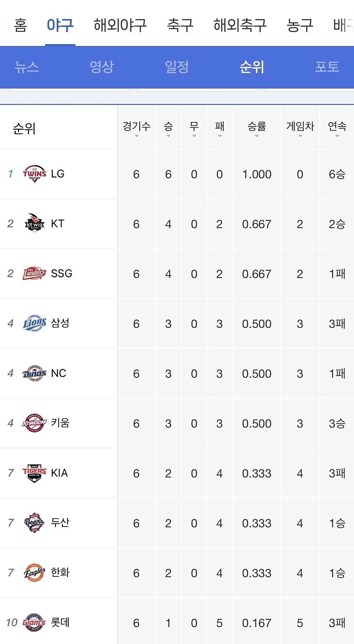Screen dimensions: 354x644
Task: Click the Kiwoom Heroes team logo
Action: (x=34, y=423)
